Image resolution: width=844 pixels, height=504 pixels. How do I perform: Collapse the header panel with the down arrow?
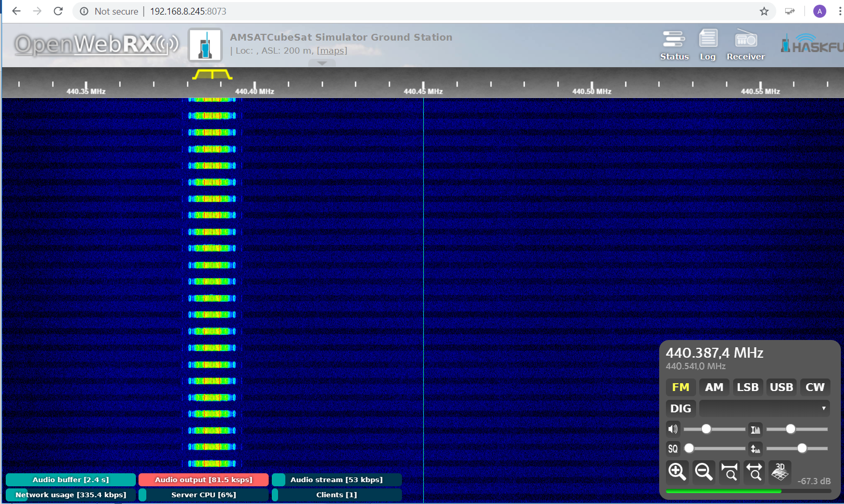pyautogui.click(x=322, y=64)
